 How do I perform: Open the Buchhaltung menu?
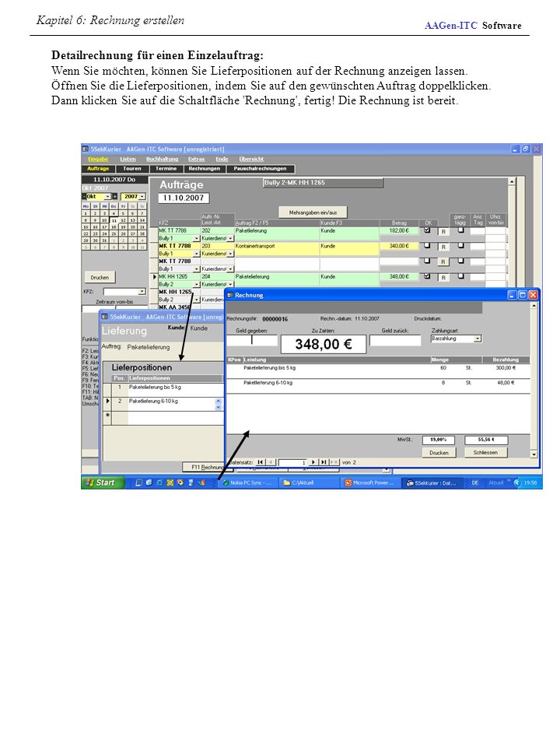[x=163, y=159]
